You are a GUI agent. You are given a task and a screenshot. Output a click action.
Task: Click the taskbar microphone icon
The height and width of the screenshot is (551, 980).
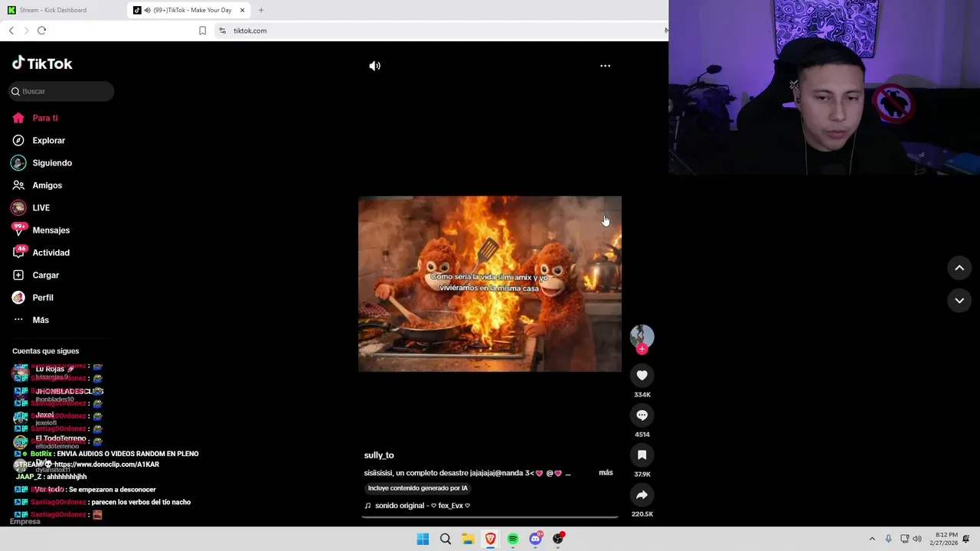pyautogui.click(x=888, y=539)
